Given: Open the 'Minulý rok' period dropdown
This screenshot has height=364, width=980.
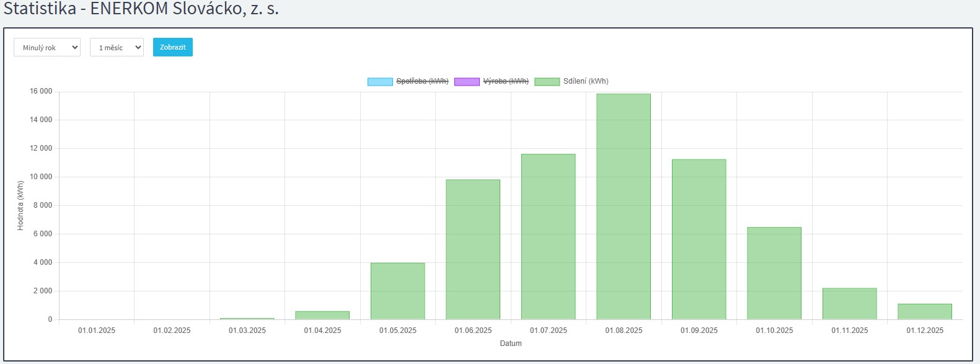Looking at the screenshot, I should (47, 48).
